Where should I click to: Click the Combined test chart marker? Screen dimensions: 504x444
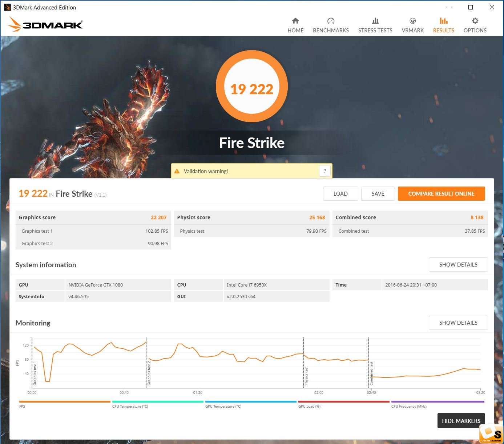371,373
